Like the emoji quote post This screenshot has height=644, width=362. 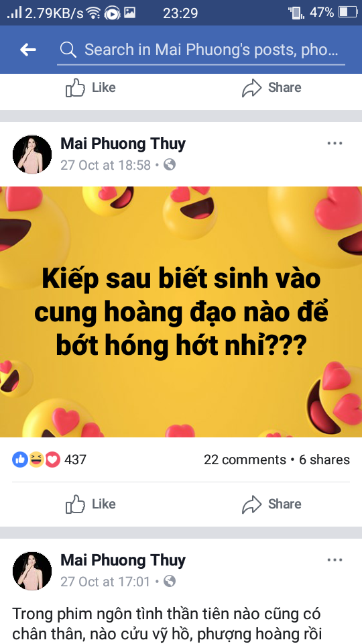pos(90,504)
